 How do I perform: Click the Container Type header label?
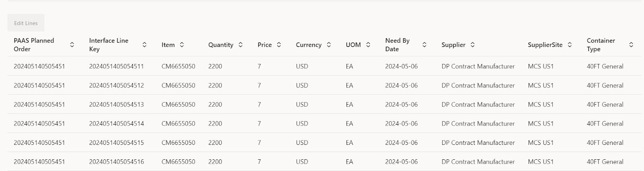click(x=601, y=45)
